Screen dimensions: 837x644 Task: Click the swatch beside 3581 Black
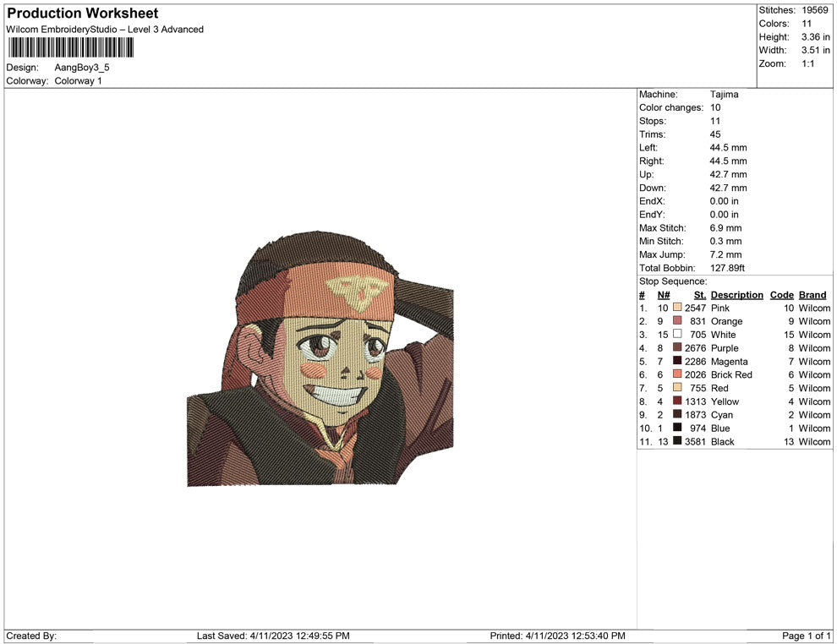point(677,440)
